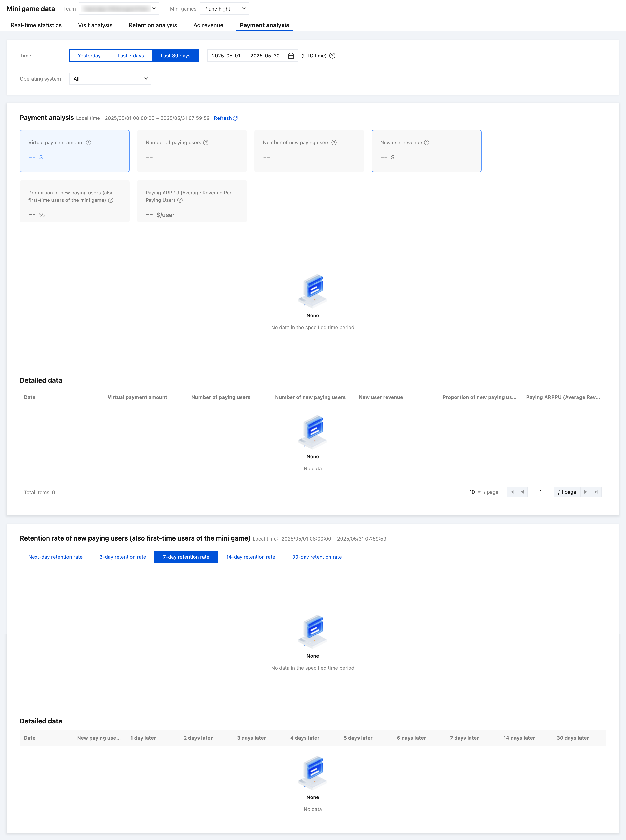626x840 pixels.
Task: Select Last 7 days time range
Action: 130,56
